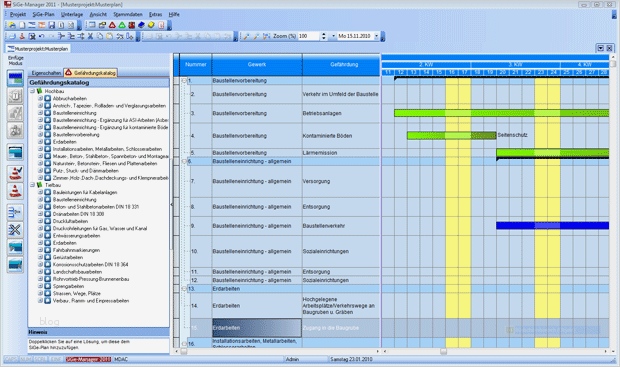Click the blue window sidebar icon above the cones

(15, 152)
